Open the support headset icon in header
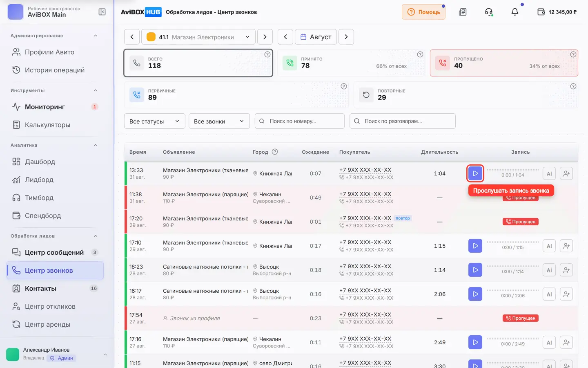 pos(489,12)
